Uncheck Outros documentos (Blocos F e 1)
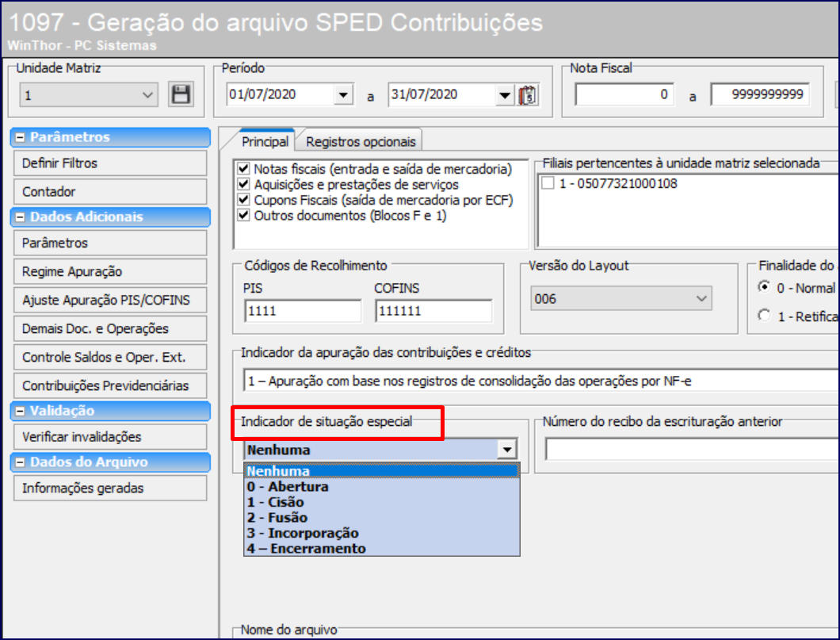The image size is (840, 640). coord(244,216)
